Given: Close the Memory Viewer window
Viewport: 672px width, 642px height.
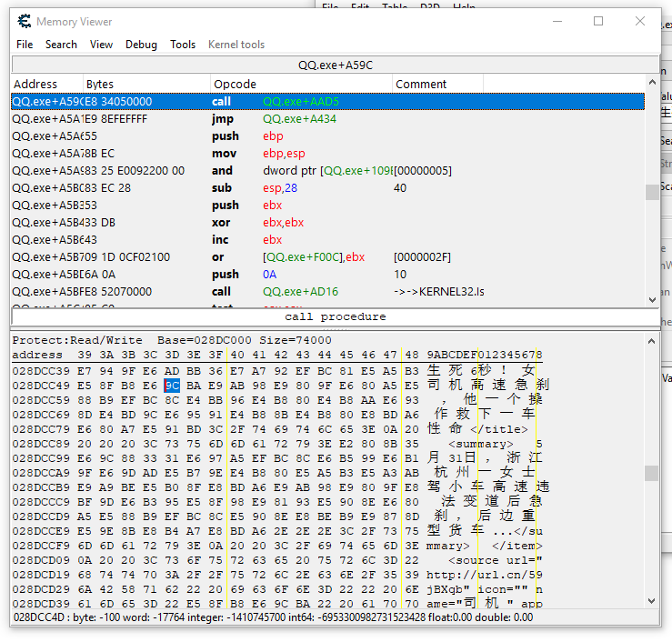Looking at the screenshot, I should click(x=640, y=21).
